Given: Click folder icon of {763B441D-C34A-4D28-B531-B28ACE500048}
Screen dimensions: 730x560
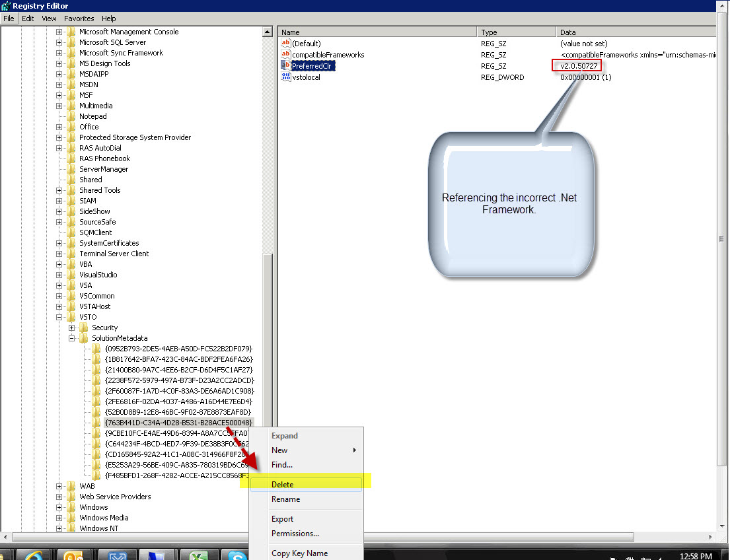Looking at the screenshot, I should pos(96,423).
